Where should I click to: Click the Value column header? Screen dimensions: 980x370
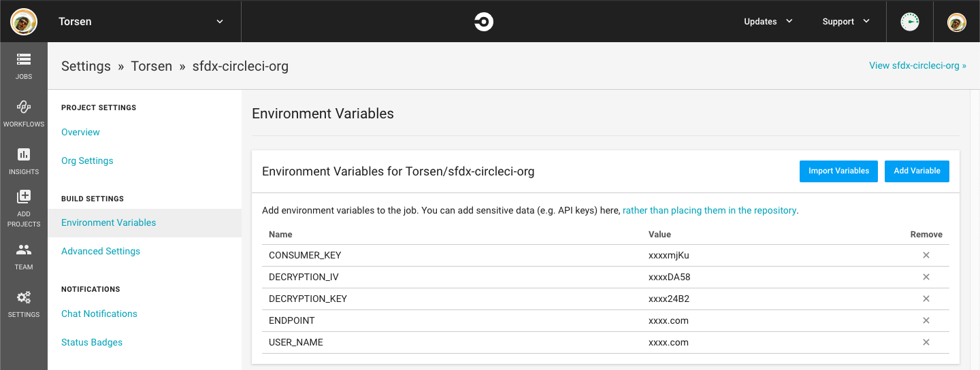659,235
